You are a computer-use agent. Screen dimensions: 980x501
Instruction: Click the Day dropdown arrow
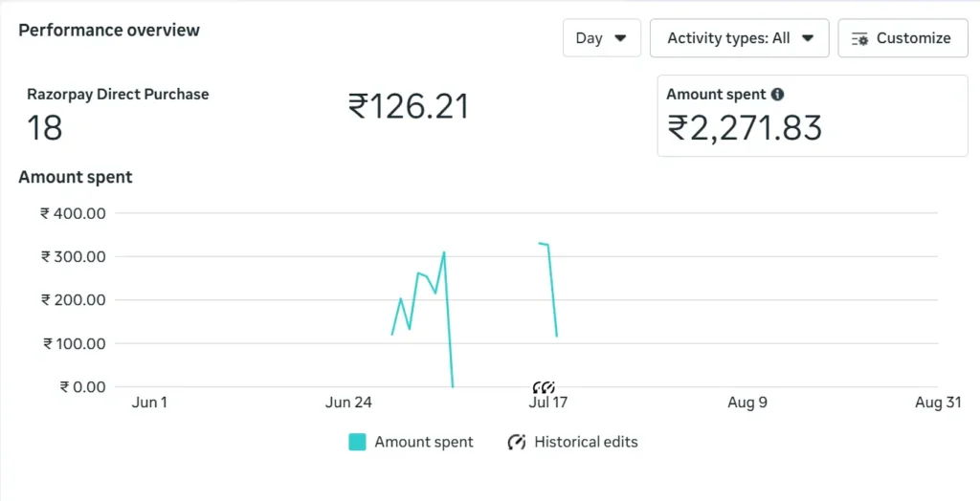pyautogui.click(x=620, y=38)
